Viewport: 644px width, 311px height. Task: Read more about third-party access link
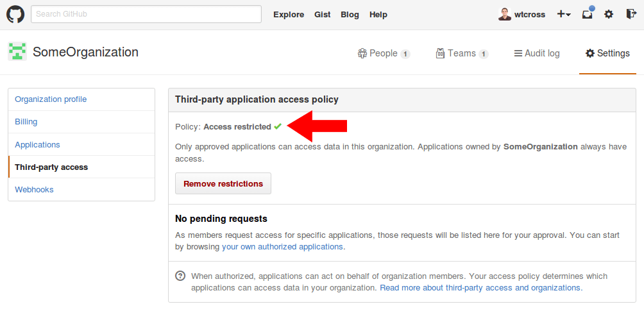[x=481, y=288]
